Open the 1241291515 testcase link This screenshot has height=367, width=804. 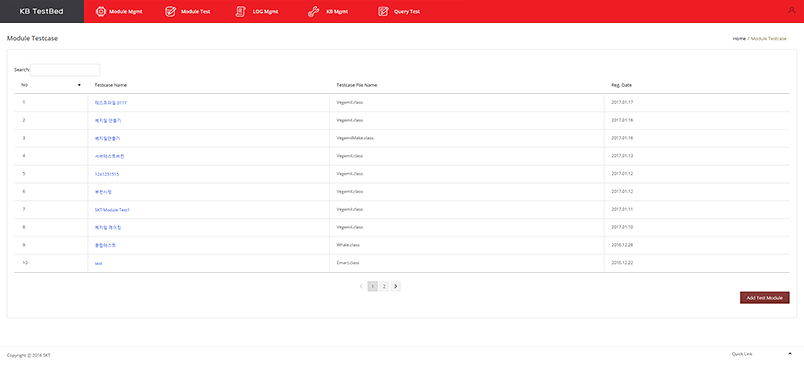click(107, 174)
